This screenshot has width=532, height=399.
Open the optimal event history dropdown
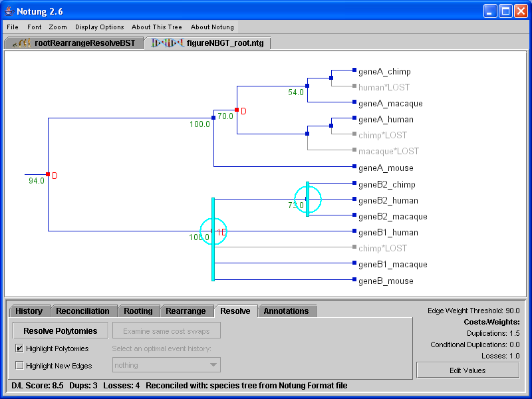tap(166, 364)
